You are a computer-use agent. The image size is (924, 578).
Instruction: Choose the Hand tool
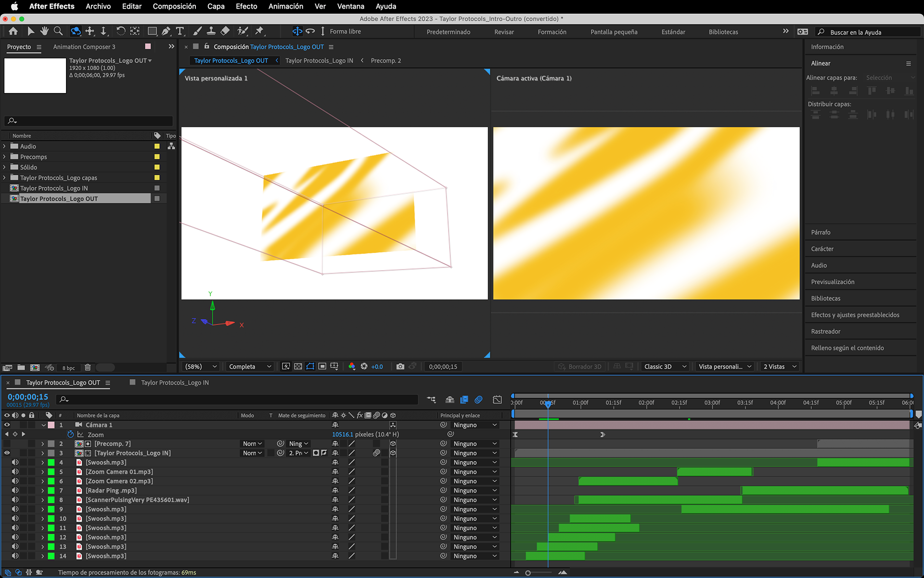click(x=44, y=31)
